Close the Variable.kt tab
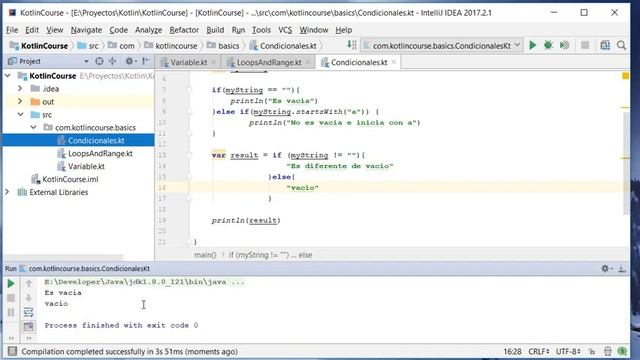 [x=213, y=62]
